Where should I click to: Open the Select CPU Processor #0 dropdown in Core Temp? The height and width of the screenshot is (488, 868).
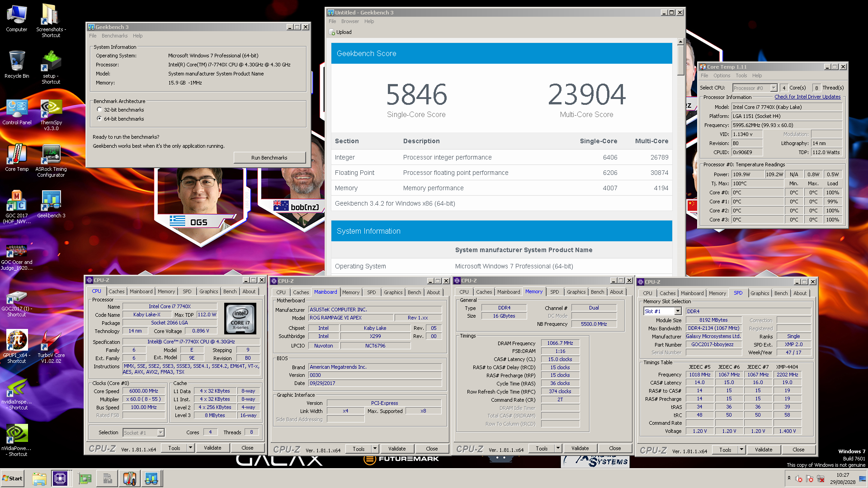(774, 88)
